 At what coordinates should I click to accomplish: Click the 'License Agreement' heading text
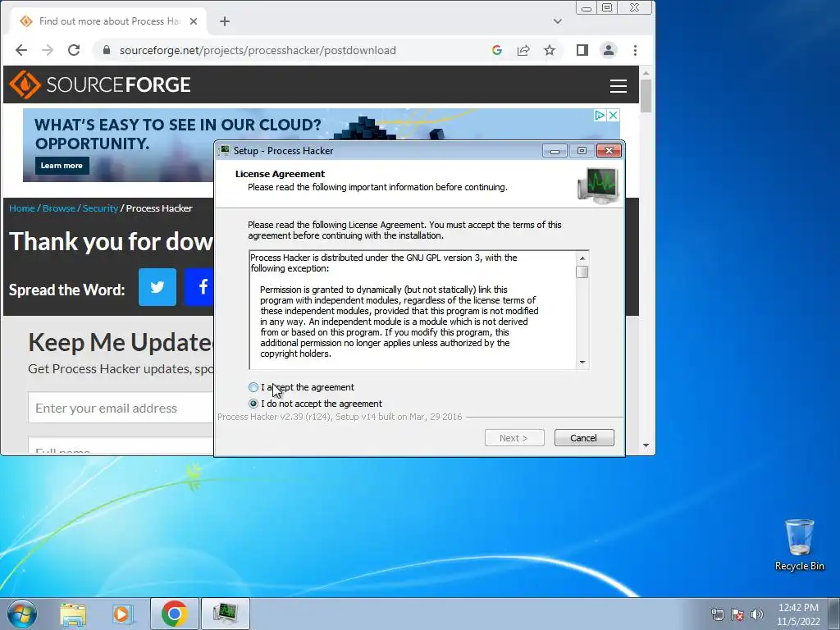click(280, 174)
